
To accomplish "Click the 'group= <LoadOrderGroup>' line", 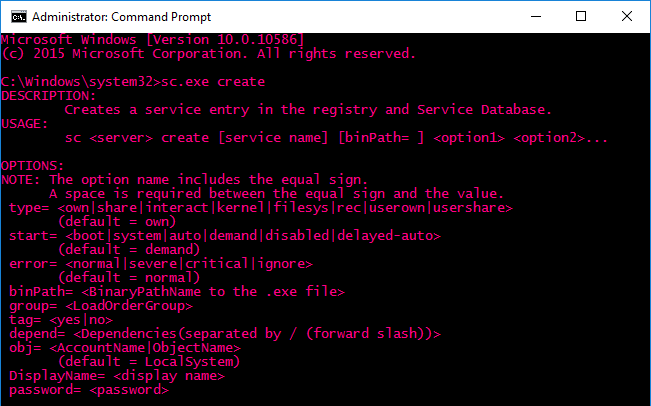I will [x=101, y=306].
